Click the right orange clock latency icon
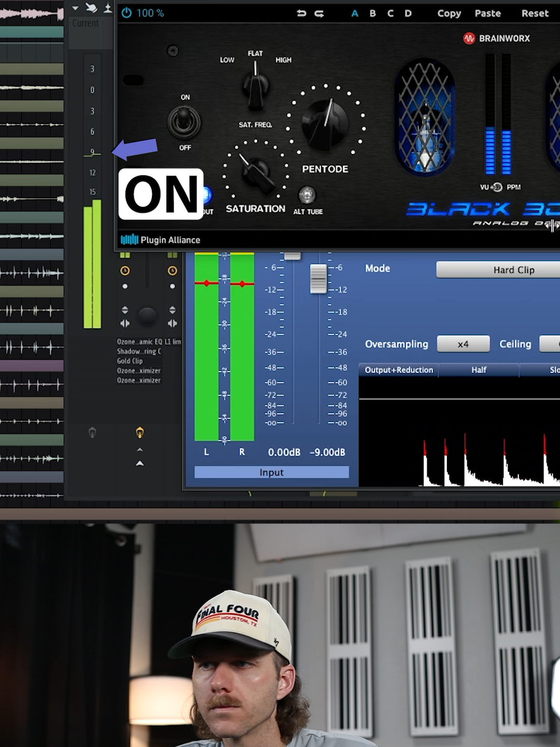 [172, 271]
